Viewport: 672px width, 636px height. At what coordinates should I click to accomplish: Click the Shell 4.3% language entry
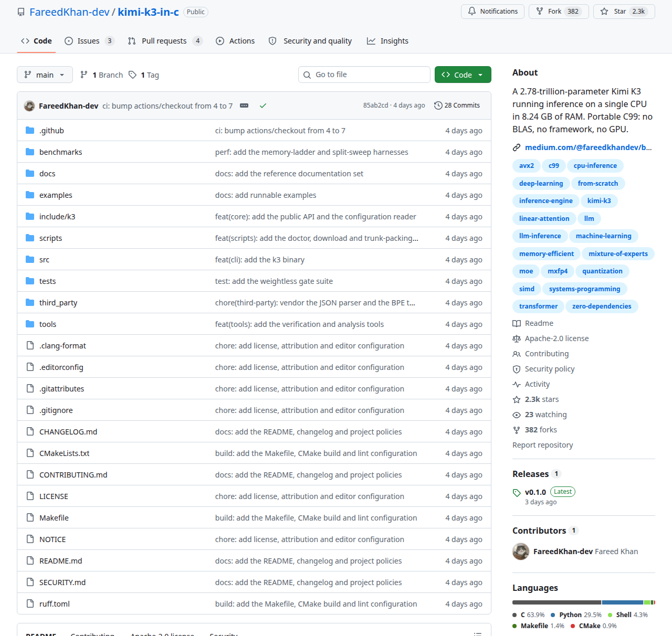(628, 614)
